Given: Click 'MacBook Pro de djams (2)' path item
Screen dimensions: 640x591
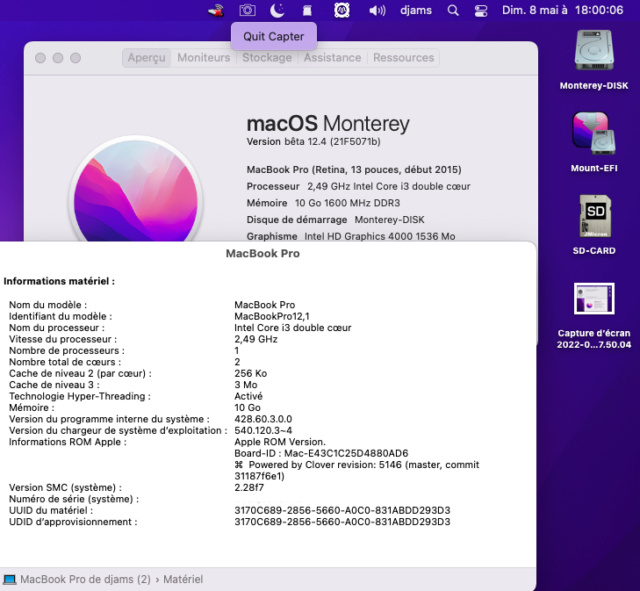Looking at the screenshot, I should click(x=85, y=580).
